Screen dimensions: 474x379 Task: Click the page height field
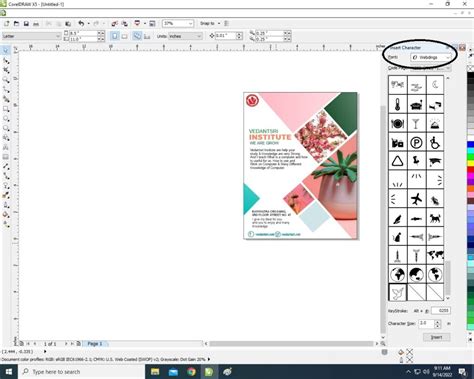click(x=83, y=39)
